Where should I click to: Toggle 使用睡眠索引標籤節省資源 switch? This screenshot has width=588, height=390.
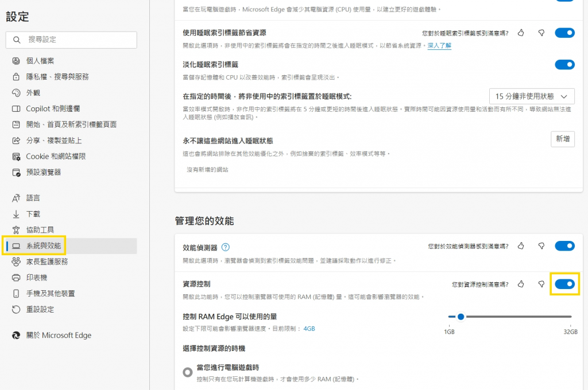tap(565, 33)
